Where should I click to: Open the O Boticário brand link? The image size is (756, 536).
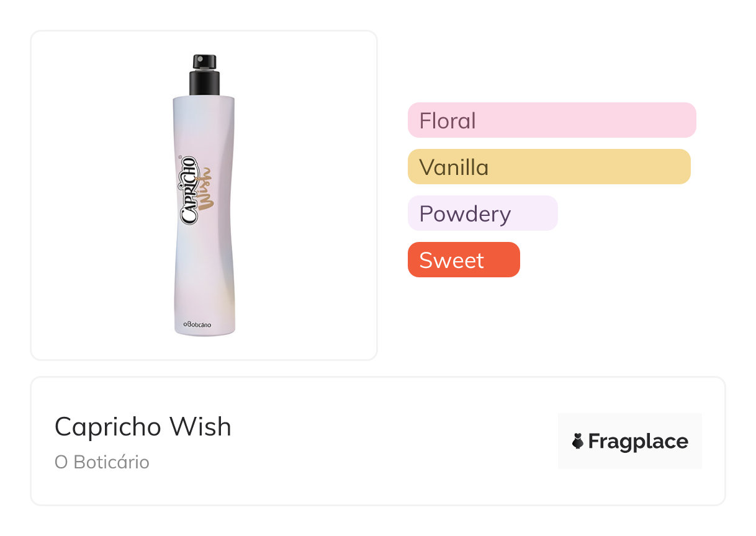[x=102, y=463]
